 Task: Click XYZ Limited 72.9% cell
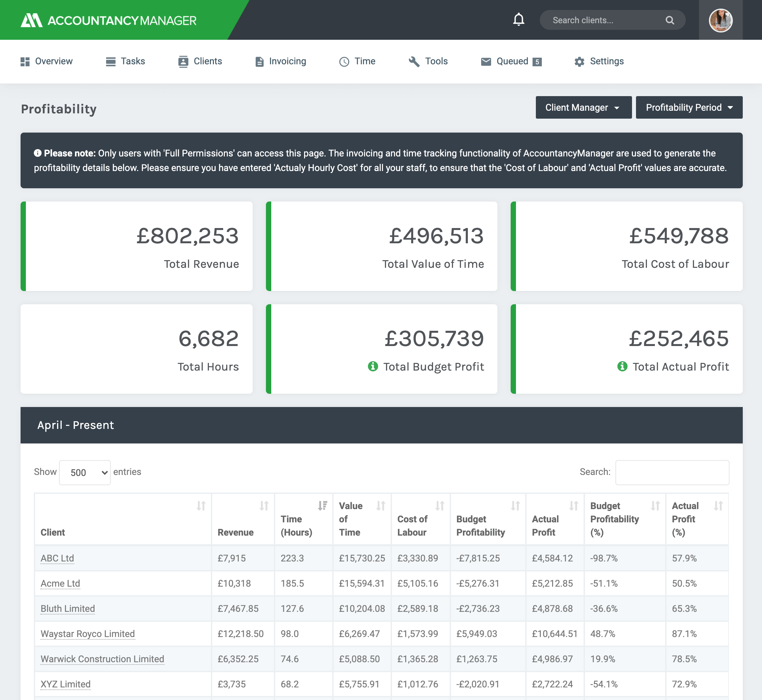(x=697, y=684)
